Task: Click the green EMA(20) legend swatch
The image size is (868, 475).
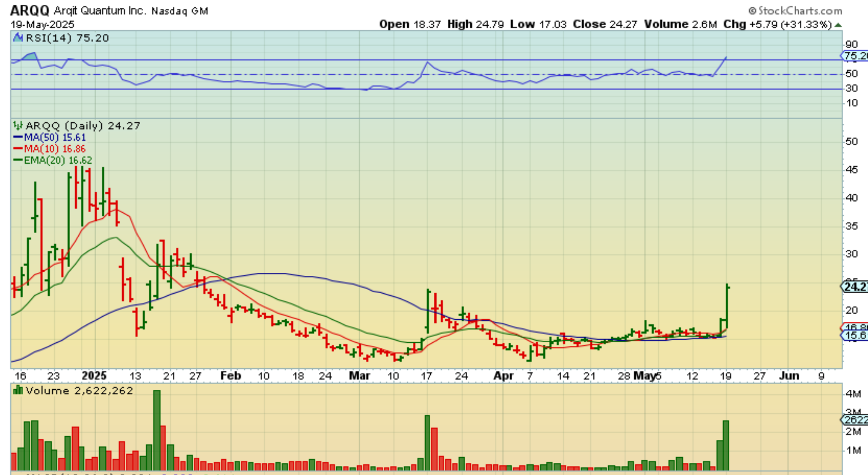Action: pyautogui.click(x=18, y=160)
